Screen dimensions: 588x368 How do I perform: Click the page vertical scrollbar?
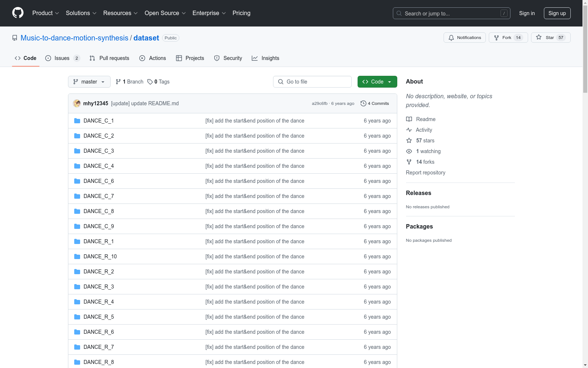(585, 184)
